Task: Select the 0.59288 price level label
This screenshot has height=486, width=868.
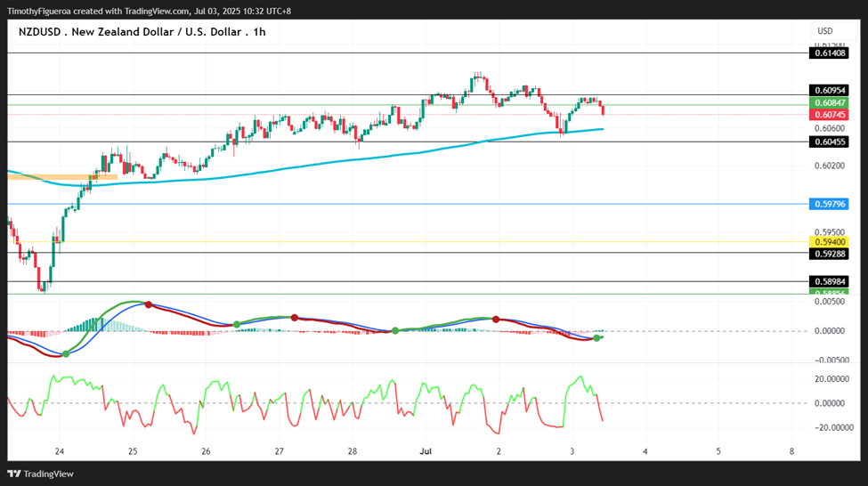Action: 829,254
